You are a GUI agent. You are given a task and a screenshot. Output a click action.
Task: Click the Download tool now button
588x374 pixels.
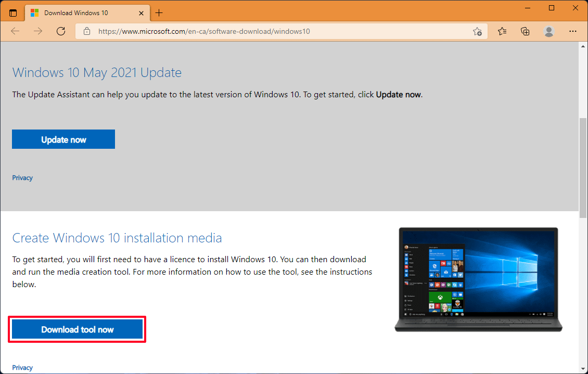pos(76,329)
